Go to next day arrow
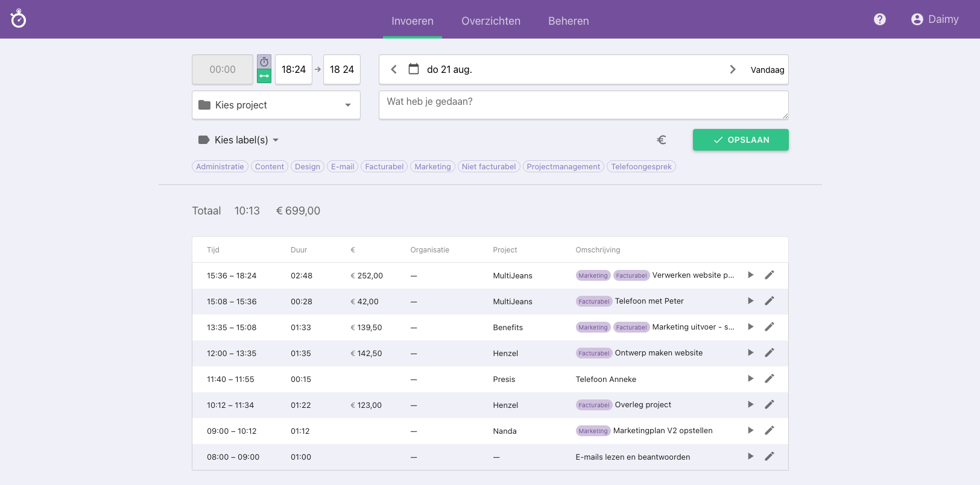The width and height of the screenshot is (980, 485). pyautogui.click(x=733, y=69)
